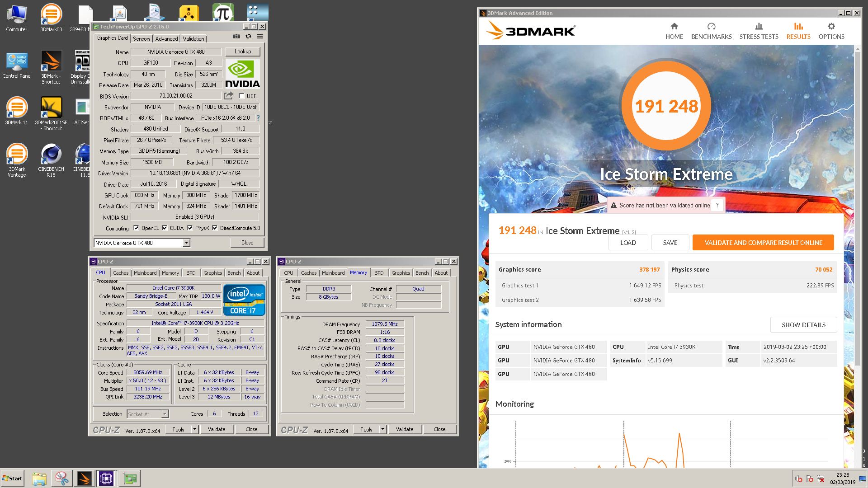The width and height of the screenshot is (868, 488).
Task: Click the GPU-Z screenshot camera icon
Action: 236,36
